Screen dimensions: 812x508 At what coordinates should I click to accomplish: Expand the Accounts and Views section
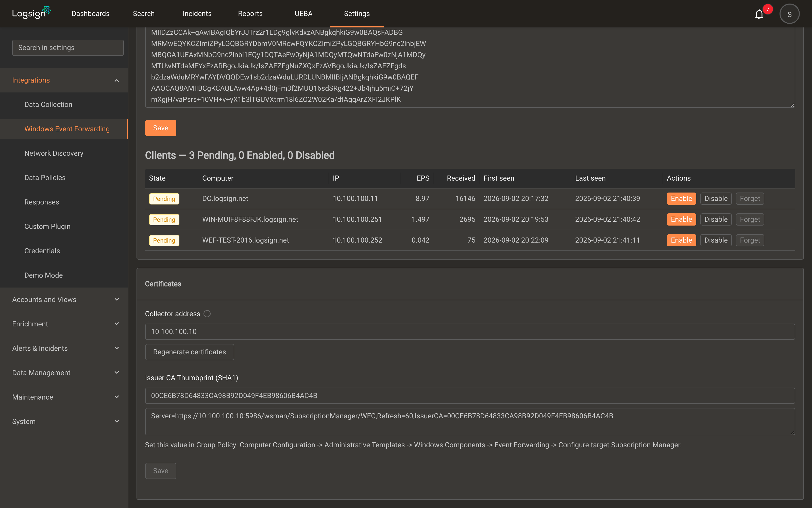click(x=64, y=299)
